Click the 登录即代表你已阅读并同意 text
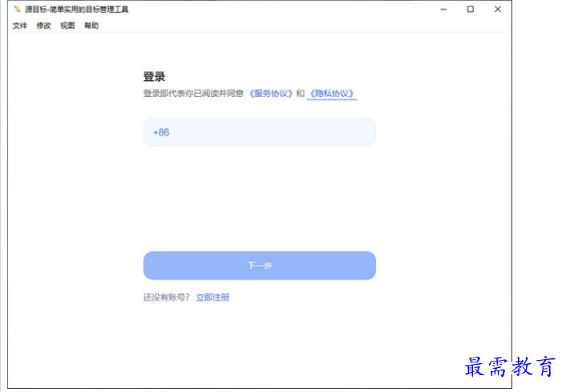The height and width of the screenshot is (392, 562). [193, 94]
